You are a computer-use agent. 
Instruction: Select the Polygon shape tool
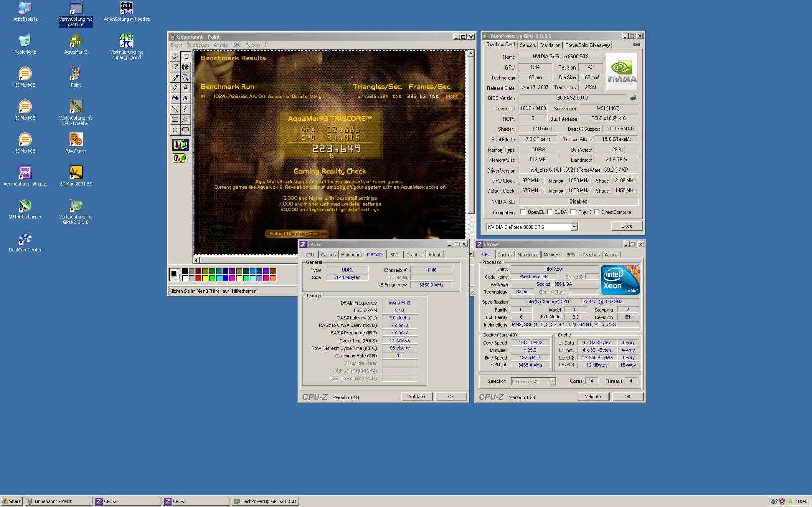pos(186,119)
